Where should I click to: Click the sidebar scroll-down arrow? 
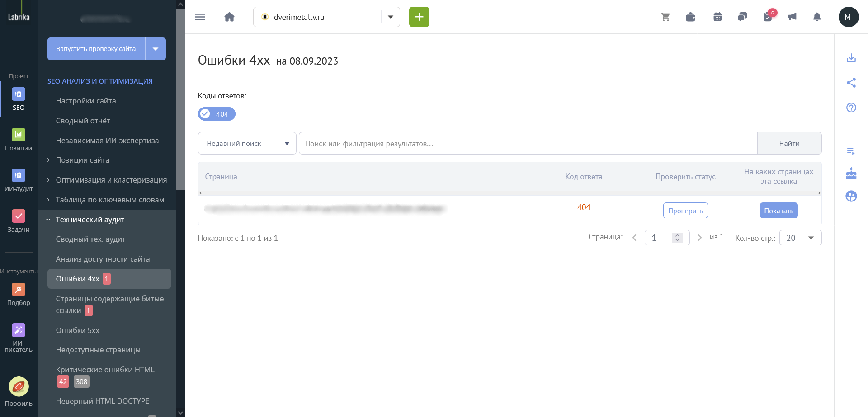(180, 412)
